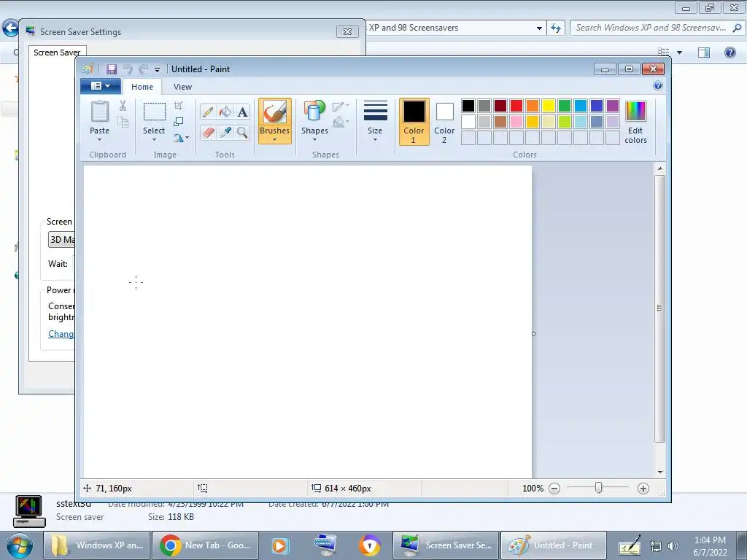
Task: Select the Fill with color bucket tool
Action: click(225, 112)
